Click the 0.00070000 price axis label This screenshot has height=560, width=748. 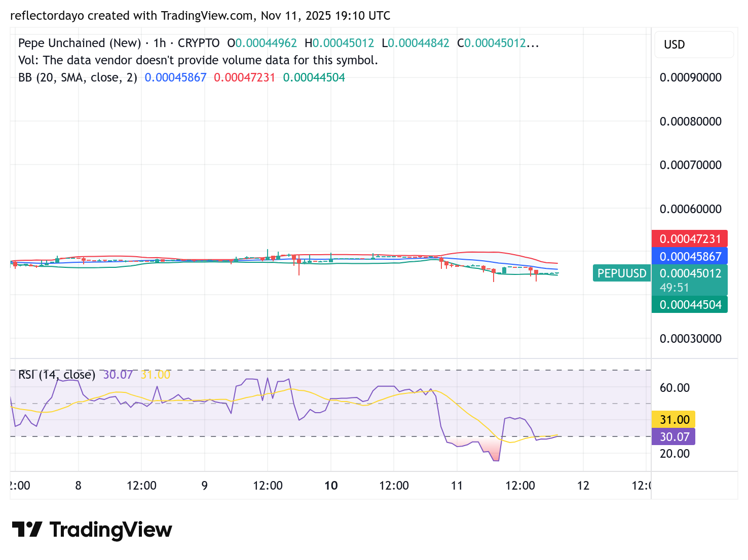[690, 165]
